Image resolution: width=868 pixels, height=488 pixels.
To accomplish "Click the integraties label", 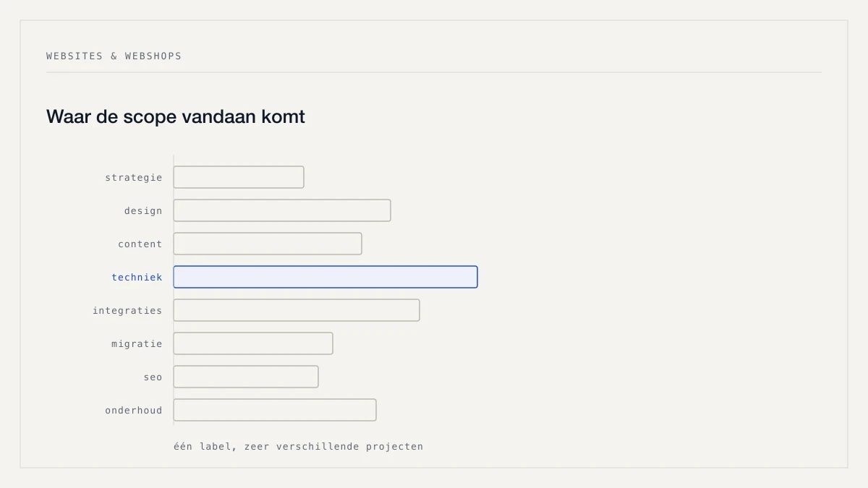I will click(127, 310).
